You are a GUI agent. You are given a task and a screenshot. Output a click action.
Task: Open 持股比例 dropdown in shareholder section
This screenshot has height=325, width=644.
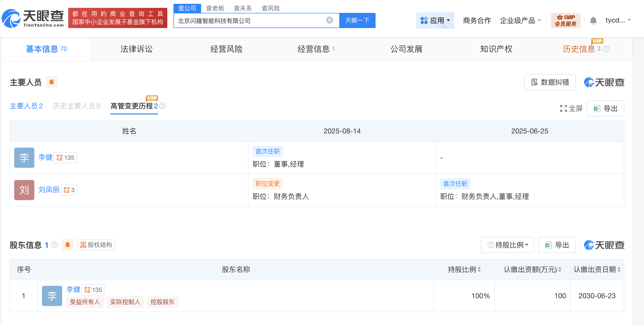[507, 245]
